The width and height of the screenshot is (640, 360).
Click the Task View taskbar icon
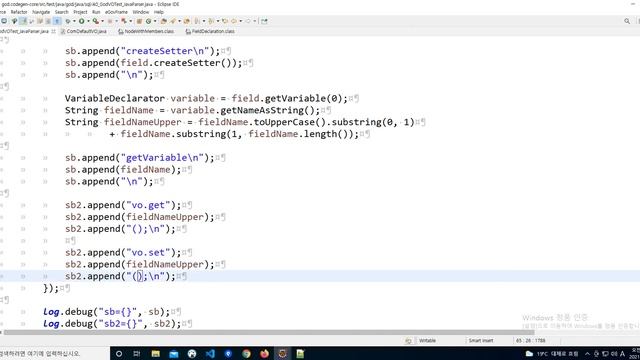click(x=137, y=353)
